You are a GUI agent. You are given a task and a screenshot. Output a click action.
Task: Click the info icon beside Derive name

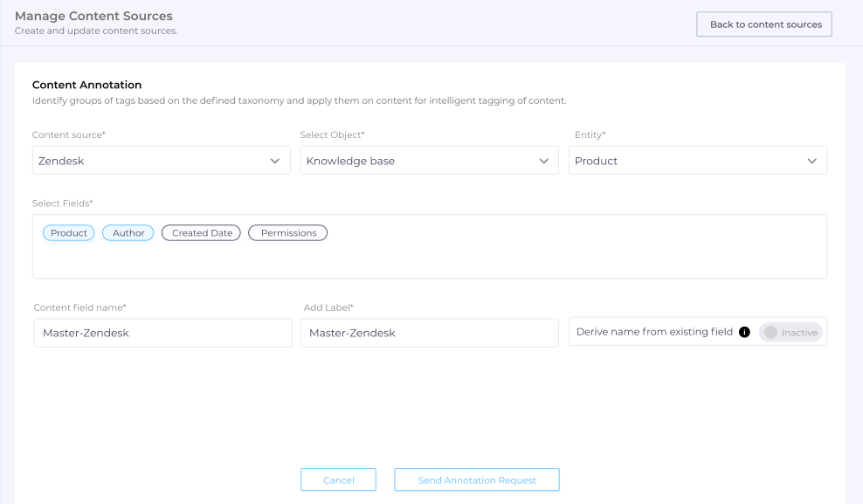[744, 332]
